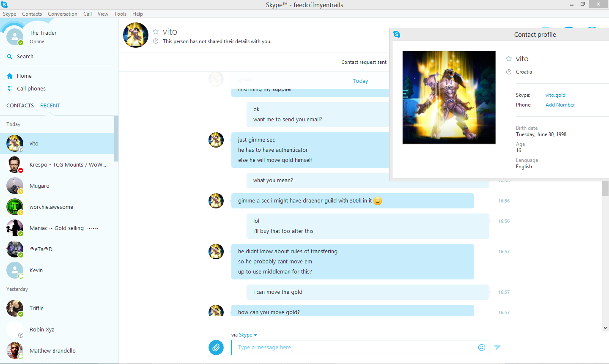The height and width of the screenshot is (364, 609).
Task: Open the via Skype dropdown
Action: coord(247,335)
